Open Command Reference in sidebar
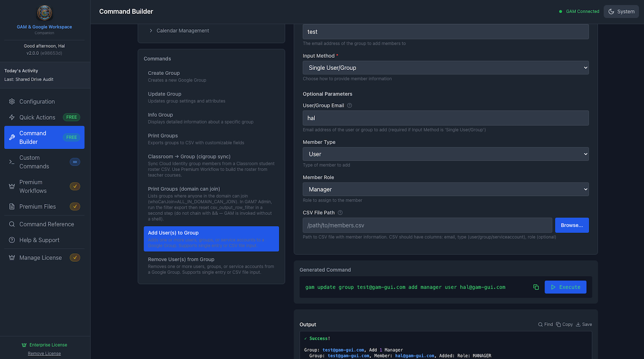The image size is (644, 359). (x=44, y=225)
